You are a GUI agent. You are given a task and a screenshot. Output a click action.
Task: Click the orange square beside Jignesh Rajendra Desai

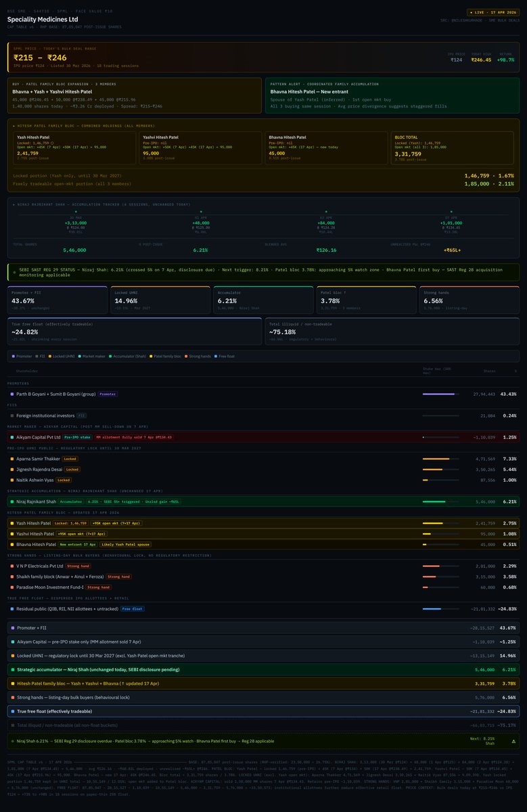click(12, 469)
